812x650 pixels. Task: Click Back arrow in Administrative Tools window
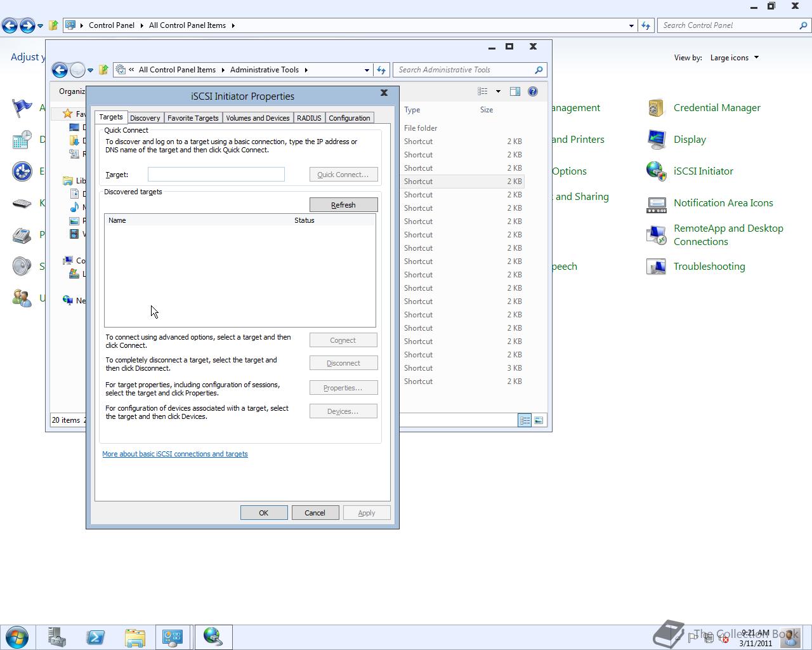tap(60, 70)
